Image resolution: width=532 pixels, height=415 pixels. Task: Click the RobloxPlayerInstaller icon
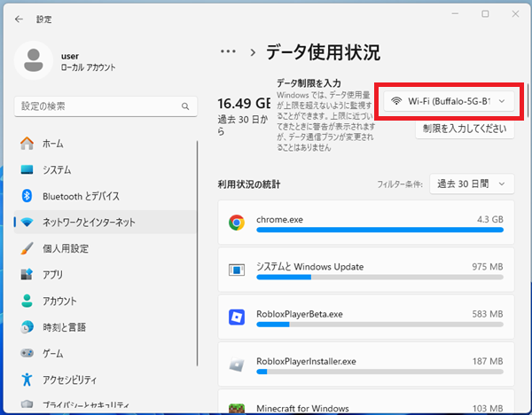pos(237,364)
